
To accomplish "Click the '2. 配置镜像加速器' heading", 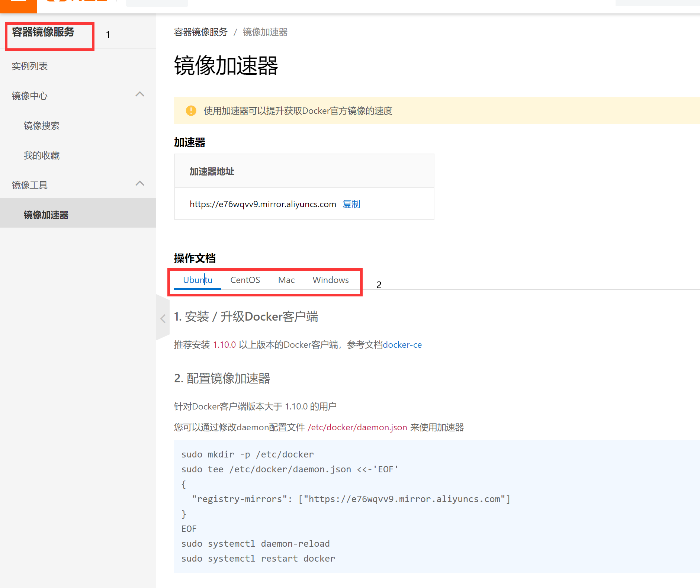I will (x=222, y=378).
